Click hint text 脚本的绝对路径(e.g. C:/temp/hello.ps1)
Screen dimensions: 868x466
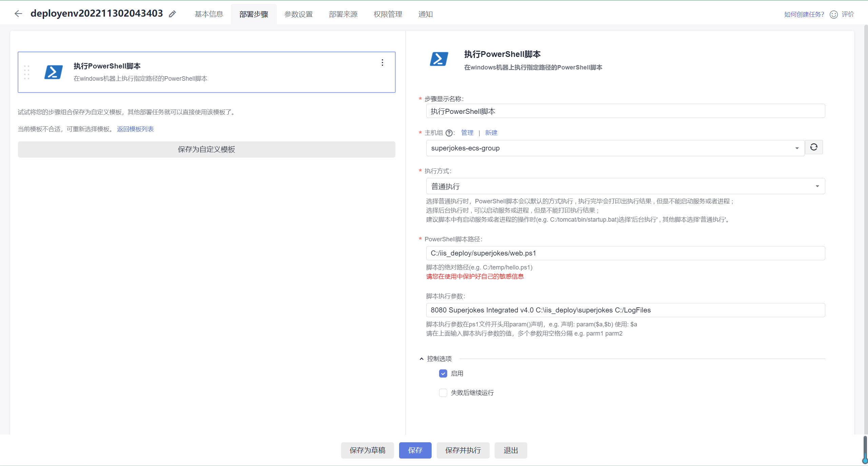pos(479,267)
